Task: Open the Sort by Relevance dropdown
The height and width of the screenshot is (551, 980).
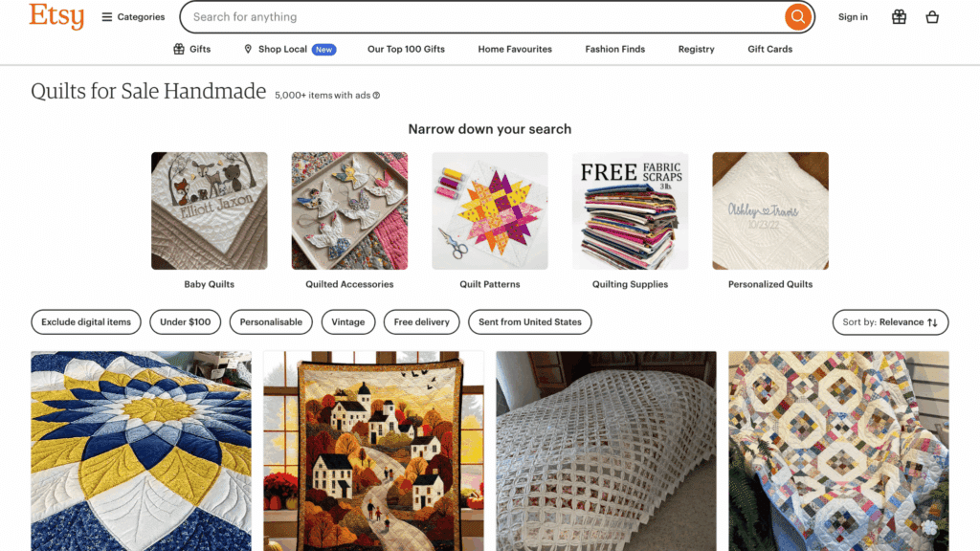Action: 890,322
